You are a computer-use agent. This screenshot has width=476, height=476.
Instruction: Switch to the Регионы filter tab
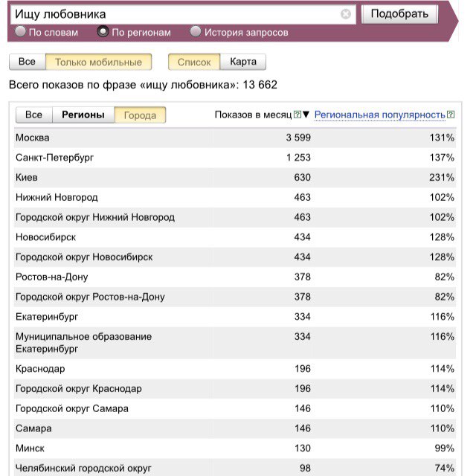pyautogui.click(x=83, y=115)
